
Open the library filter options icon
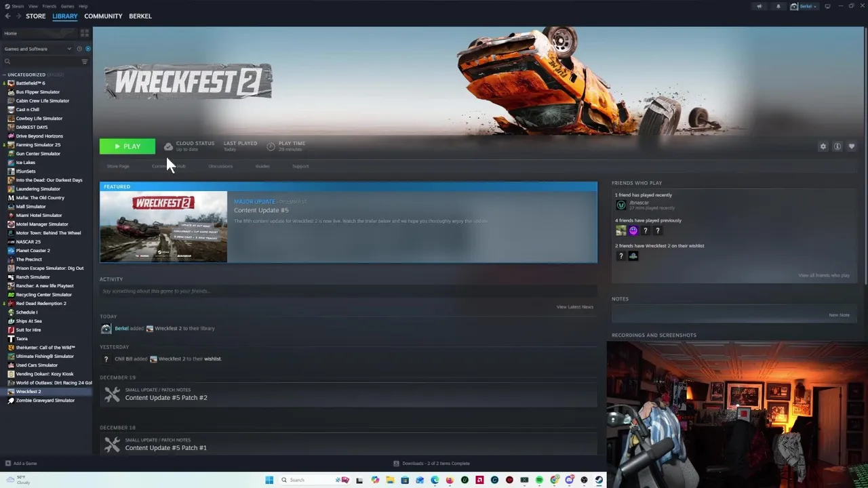[85, 62]
